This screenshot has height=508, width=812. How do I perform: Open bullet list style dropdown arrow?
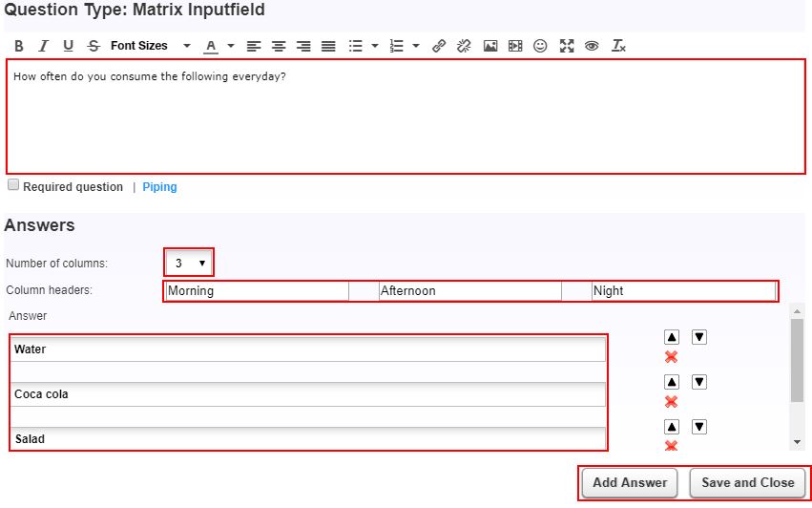[x=375, y=46]
